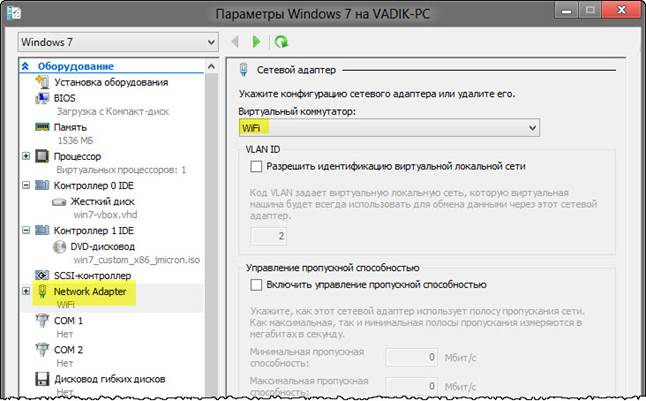Open the Windows 7 virtual machine dropdown
This screenshot has height=401, width=646.
118,42
